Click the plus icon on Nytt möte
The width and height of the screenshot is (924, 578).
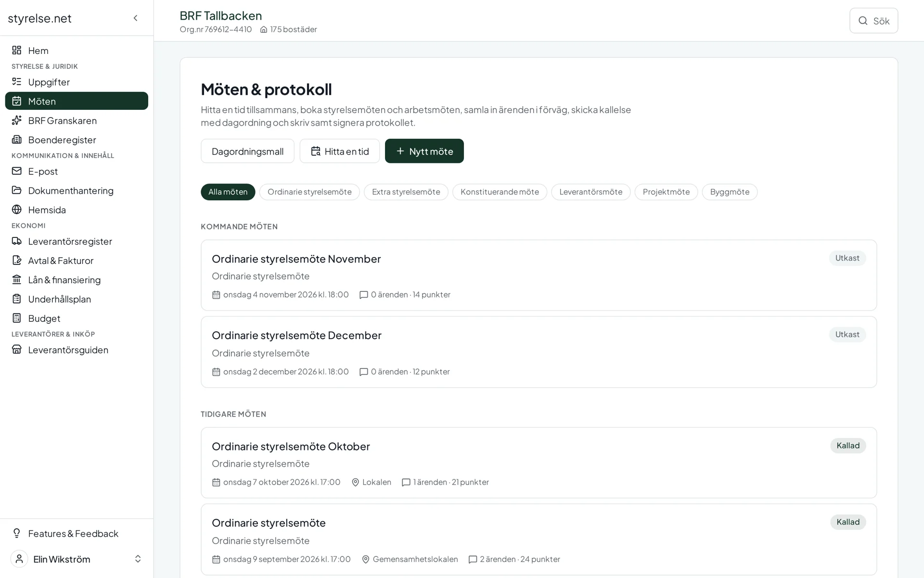[400, 151]
